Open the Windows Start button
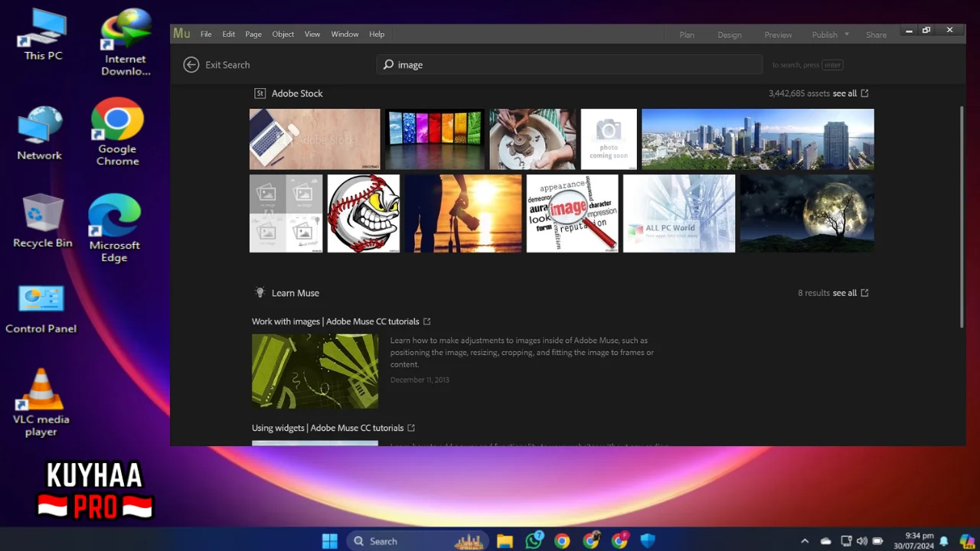Screen dimensions: 980x551 coord(330,541)
